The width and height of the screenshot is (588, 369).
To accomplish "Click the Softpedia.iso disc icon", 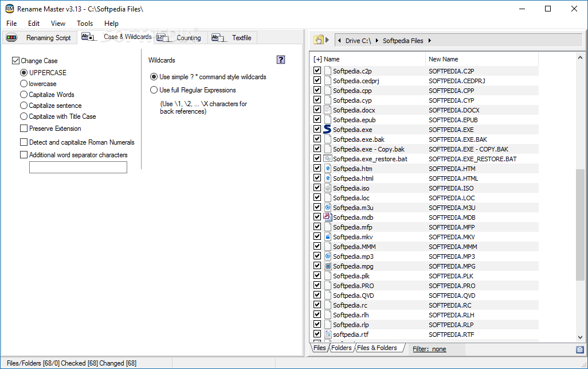I will 328,188.
